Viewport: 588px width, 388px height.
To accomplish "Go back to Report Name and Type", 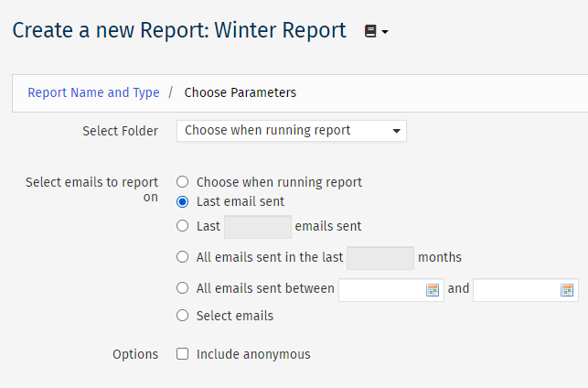I will (94, 92).
